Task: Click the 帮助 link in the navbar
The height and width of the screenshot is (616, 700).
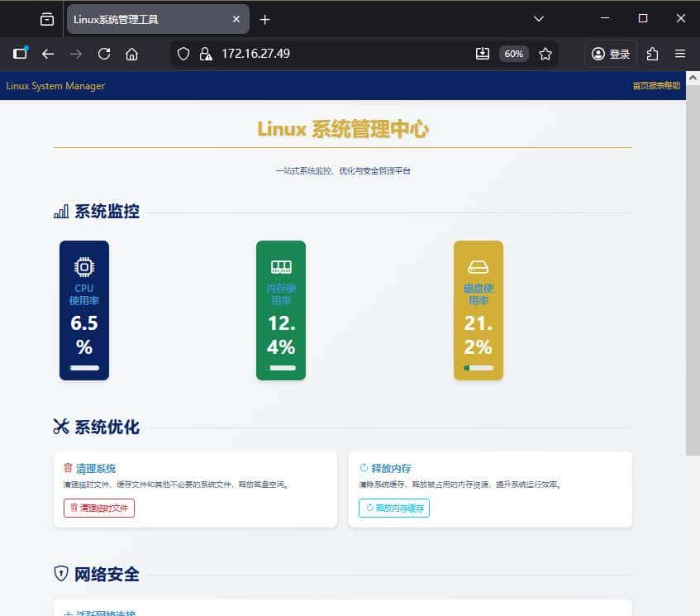Action: [671, 85]
